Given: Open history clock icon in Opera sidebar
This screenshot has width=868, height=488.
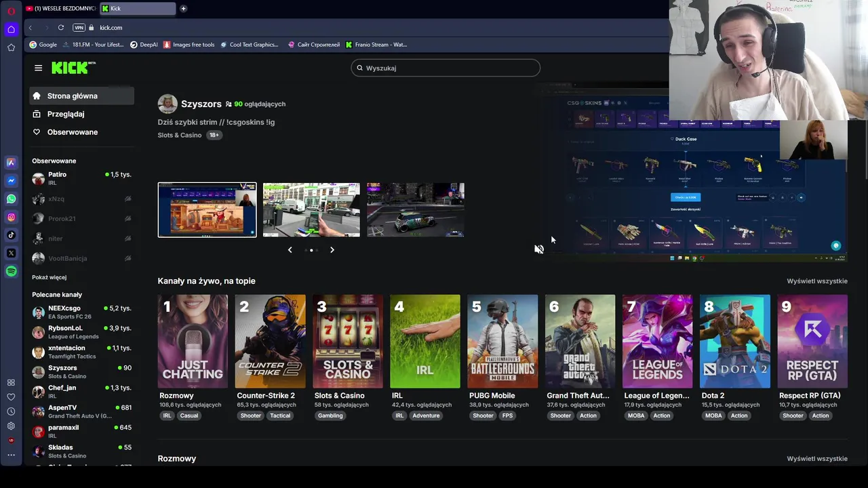Looking at the screenshot, I should point(11,411).
